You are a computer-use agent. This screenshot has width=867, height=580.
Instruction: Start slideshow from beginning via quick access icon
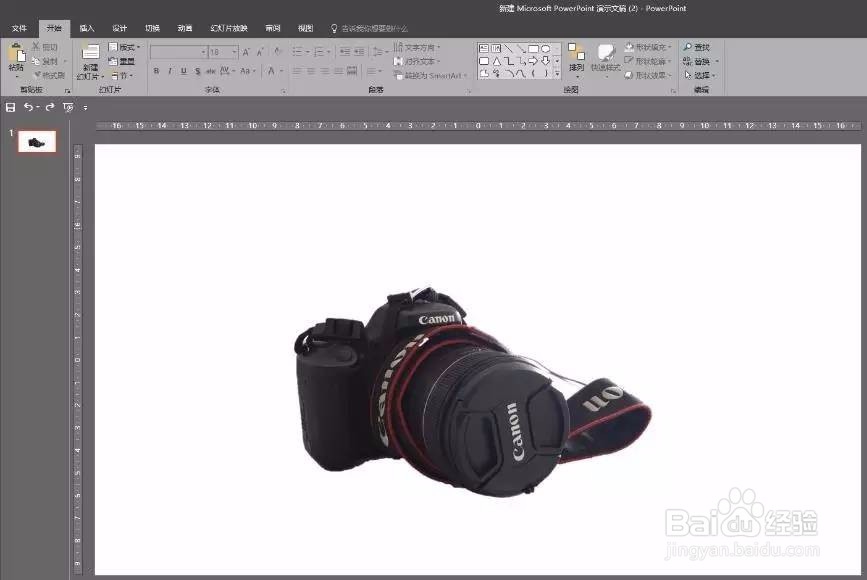[68, 107]
